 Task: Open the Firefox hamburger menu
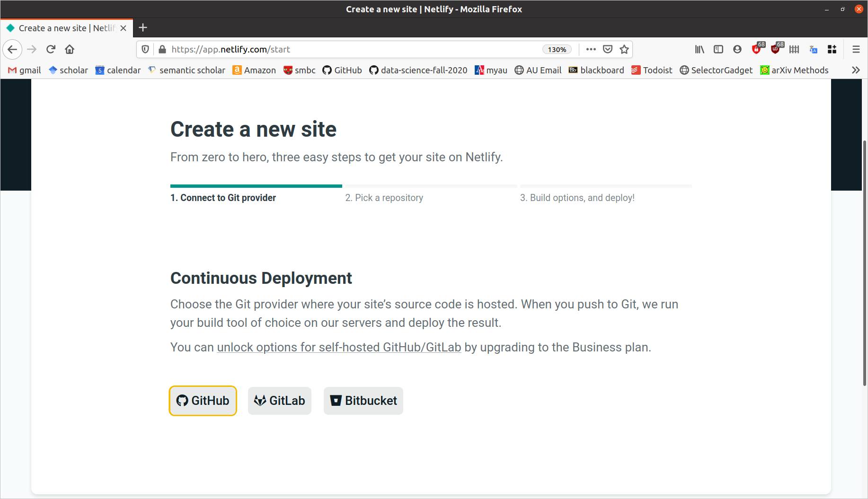pos(856,49)
